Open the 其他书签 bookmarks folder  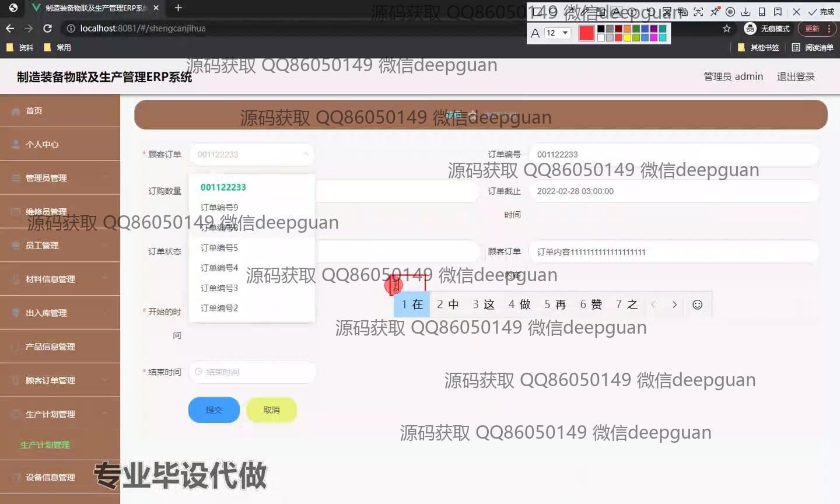click(x=758, y=47)
